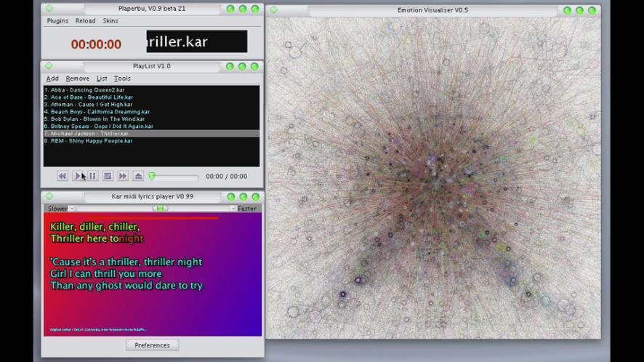Viewport: 644px width, 362px height.
Task: Click the green seek slider knob
Action: [152, 176]
